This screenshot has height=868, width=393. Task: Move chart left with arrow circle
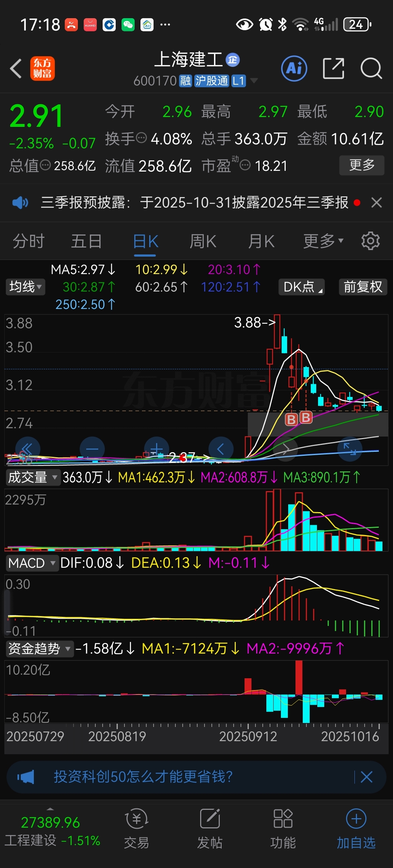(221, 449)
